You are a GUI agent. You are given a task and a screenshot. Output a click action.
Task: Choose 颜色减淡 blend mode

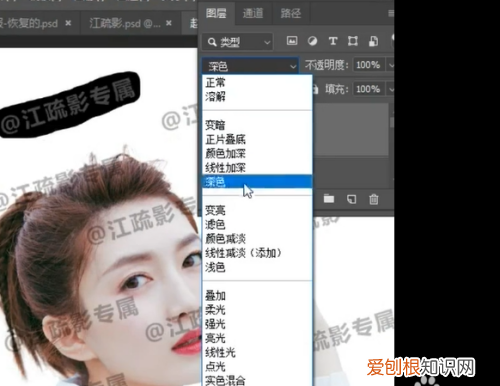click(x=257, y=239)
